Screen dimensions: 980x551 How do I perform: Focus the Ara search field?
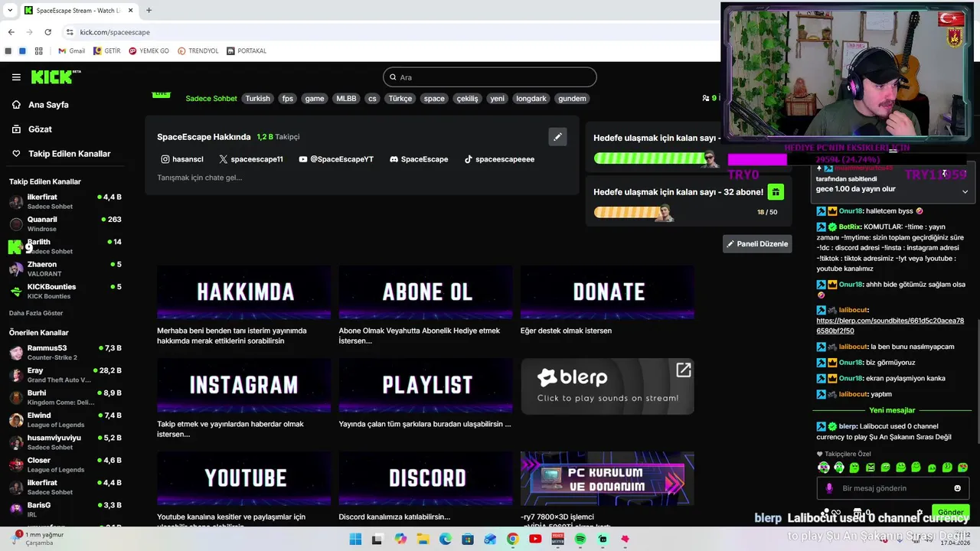(x=490, y=77)
